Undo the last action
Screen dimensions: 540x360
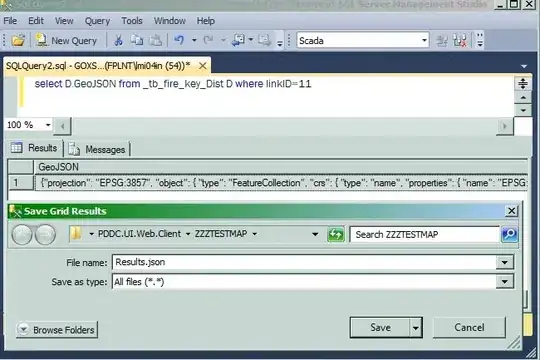pos(179,40)
